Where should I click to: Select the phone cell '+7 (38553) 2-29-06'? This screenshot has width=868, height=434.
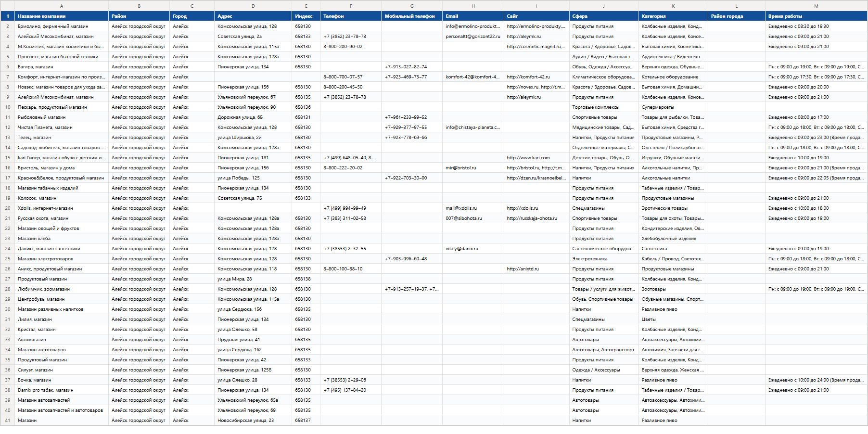point(351,380)
